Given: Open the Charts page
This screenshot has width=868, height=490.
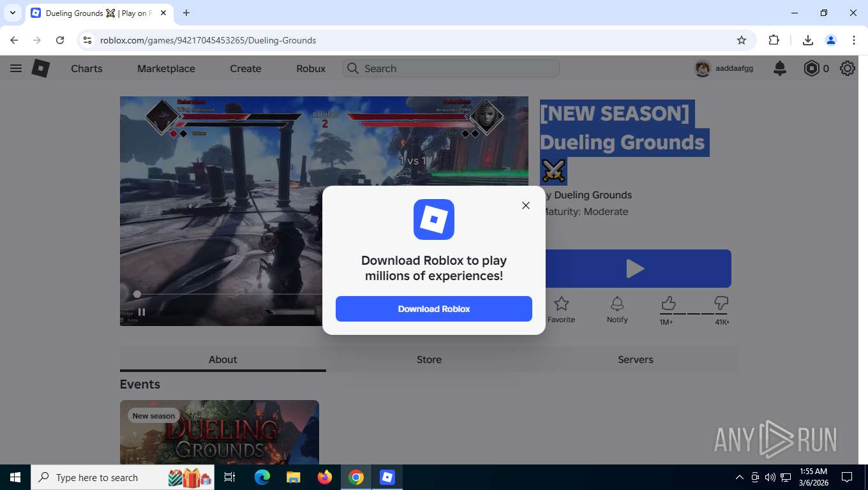Looking at the screenshot, I should click(87, 68).
